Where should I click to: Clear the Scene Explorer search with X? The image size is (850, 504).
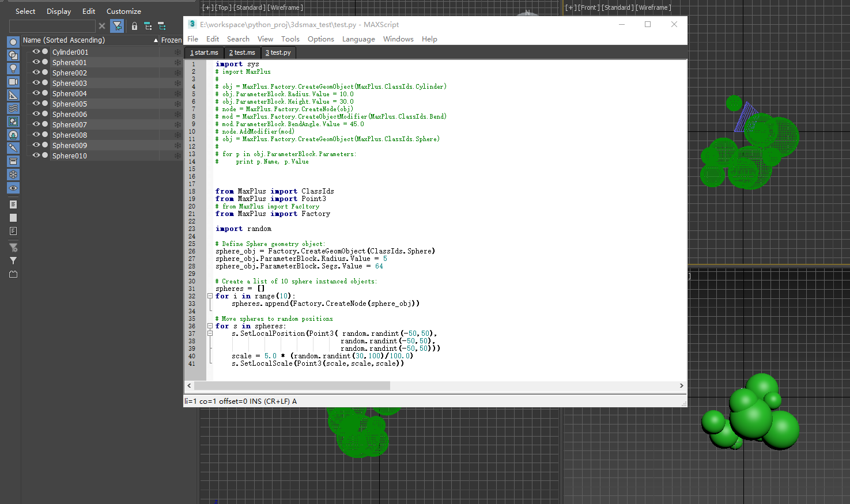pyautogui.click(x=102, y=26)
